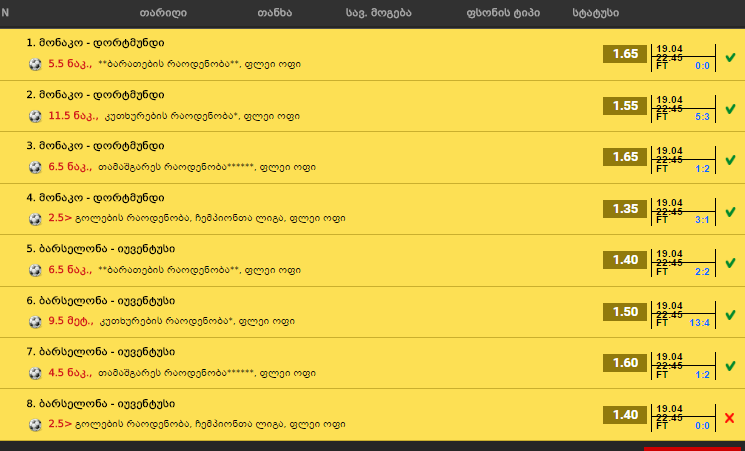
Task: Select the green check mark for bet 3
Action: (x=730, y=160)
